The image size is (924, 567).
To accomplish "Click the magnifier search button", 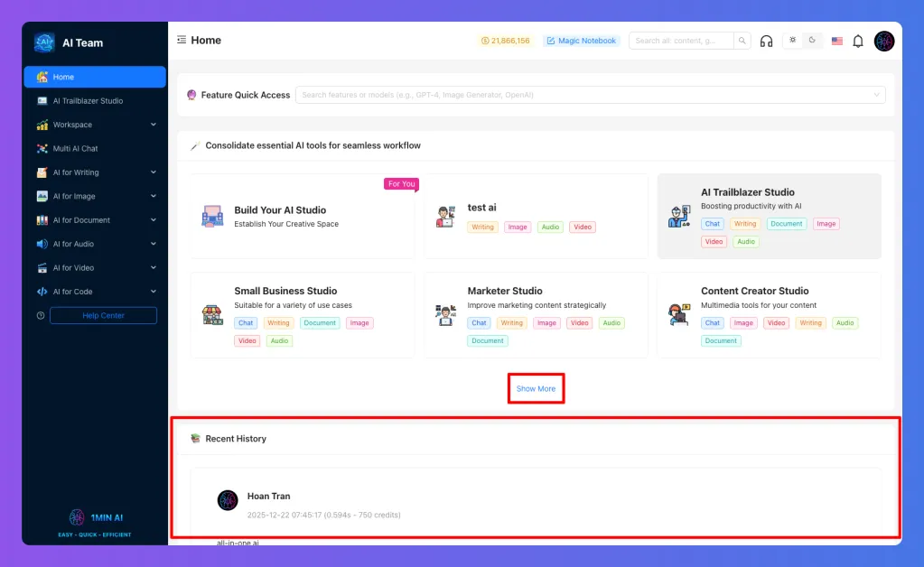I will pyautogui.click(x=742, y=41).
